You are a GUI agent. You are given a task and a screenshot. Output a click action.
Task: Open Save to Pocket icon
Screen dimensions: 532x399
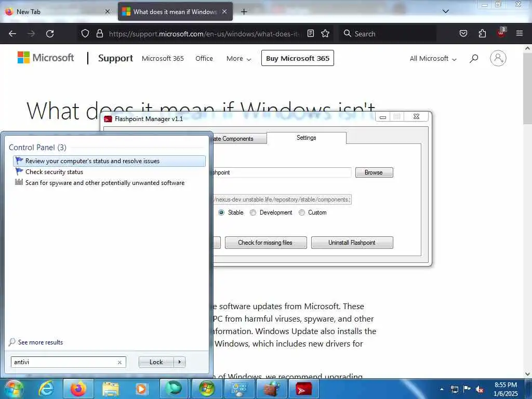pyautogui.click(x=463, y=34)
